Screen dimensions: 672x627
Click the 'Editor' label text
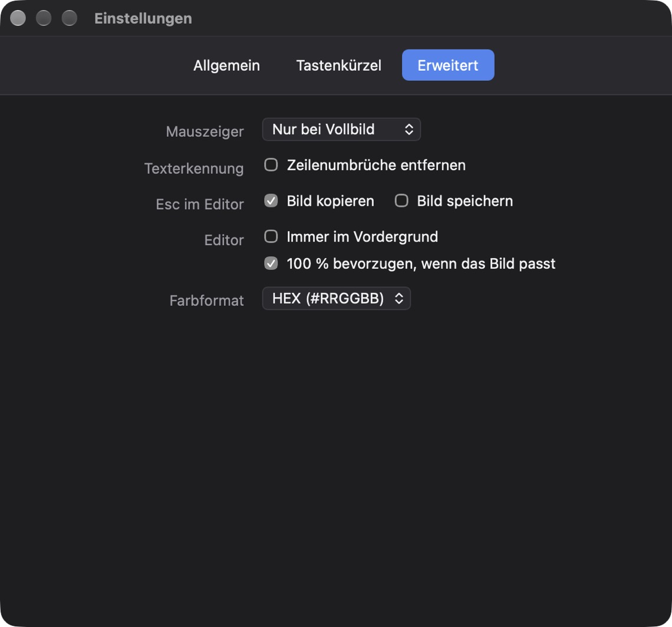point(224,240)
